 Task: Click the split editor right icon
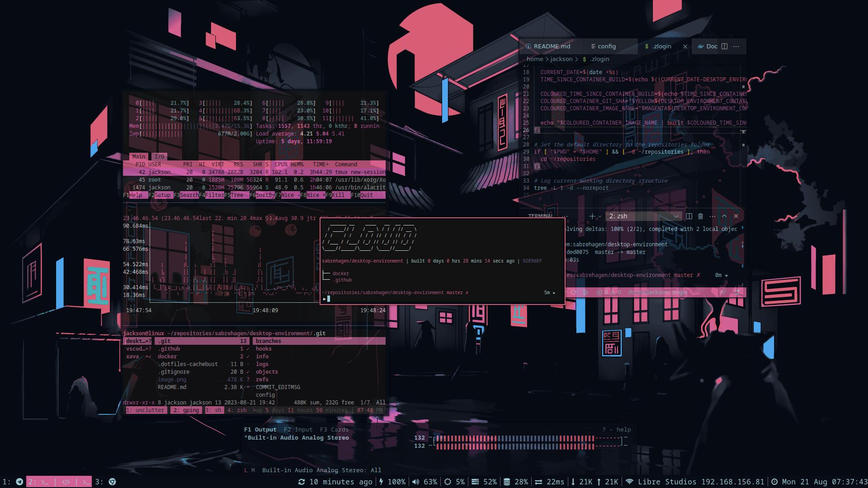tap(724, 47)
